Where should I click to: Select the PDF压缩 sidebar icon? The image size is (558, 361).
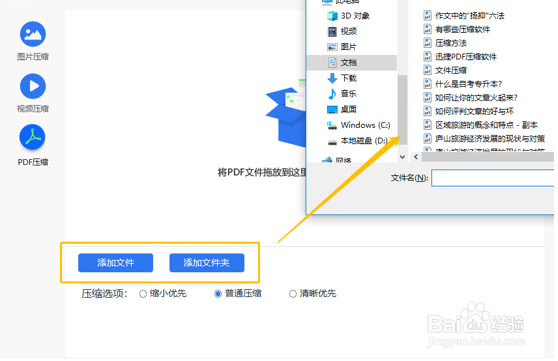pyautogui.click(x=32, y=137)
